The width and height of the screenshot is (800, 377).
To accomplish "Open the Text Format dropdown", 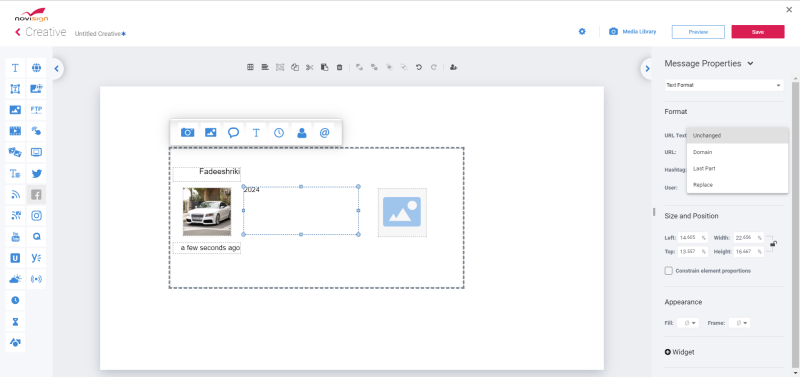I will (x=723, y=85).
